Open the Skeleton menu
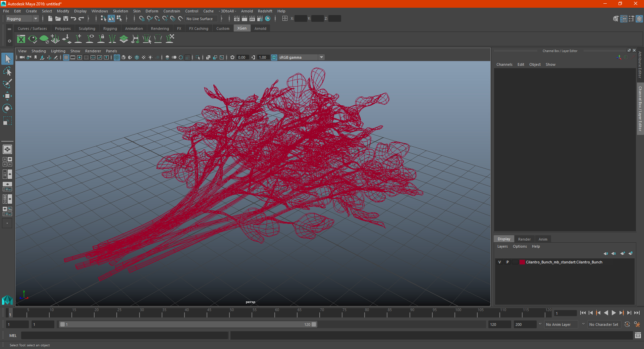Viewport: 644px width, 349px height. 120,11
